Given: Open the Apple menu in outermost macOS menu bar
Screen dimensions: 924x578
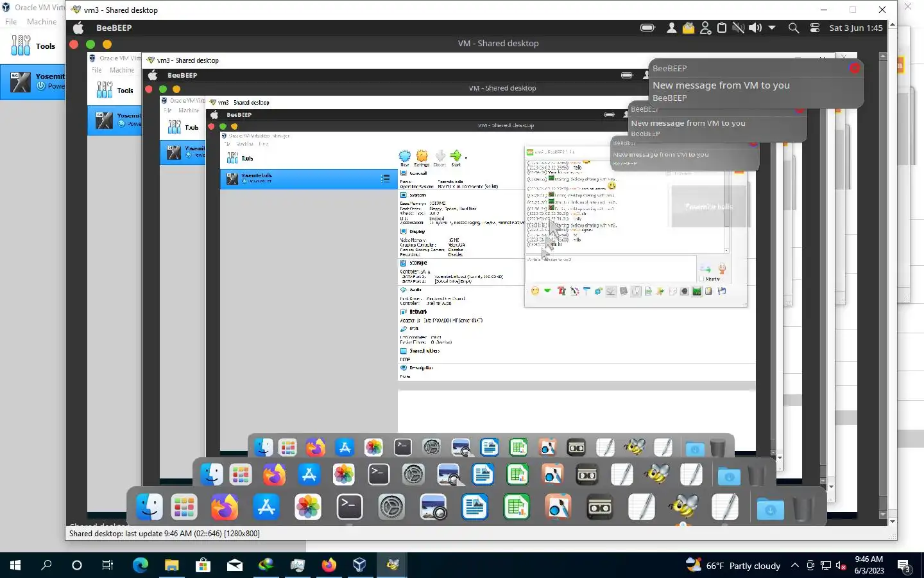Looking at the screenshot, I should (78, 28).
